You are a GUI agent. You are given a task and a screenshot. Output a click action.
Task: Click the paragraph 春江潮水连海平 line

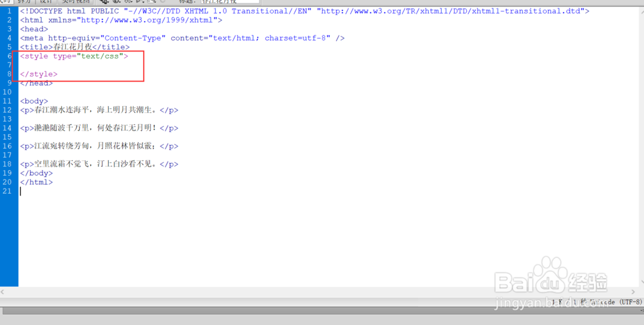(99, 111)
